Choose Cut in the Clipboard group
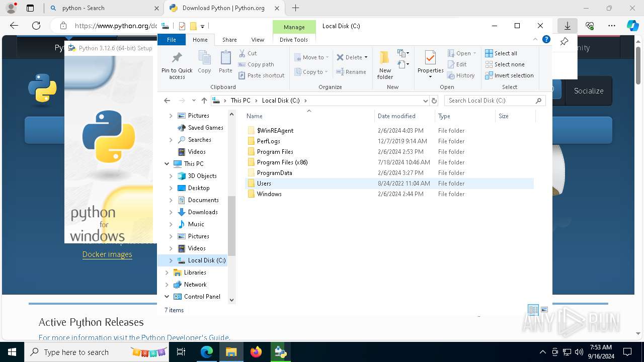The height and width of the screenshot is (362, 644). tap(248, 53)
